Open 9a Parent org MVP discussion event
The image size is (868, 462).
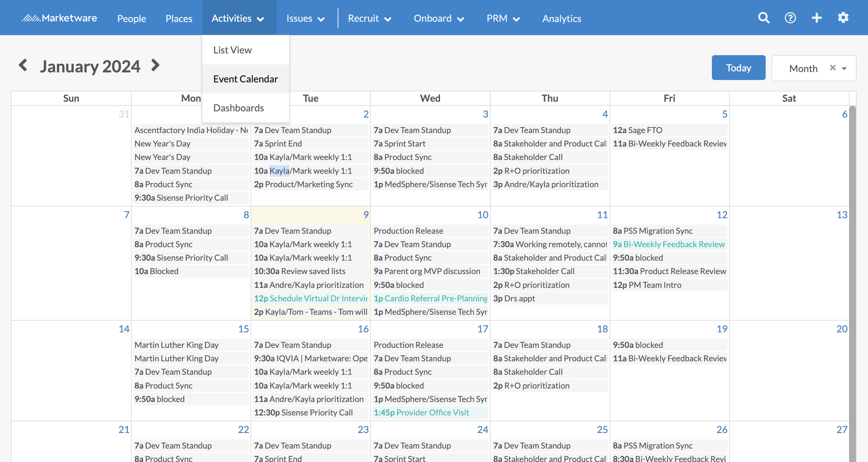(x=430, y=271)
